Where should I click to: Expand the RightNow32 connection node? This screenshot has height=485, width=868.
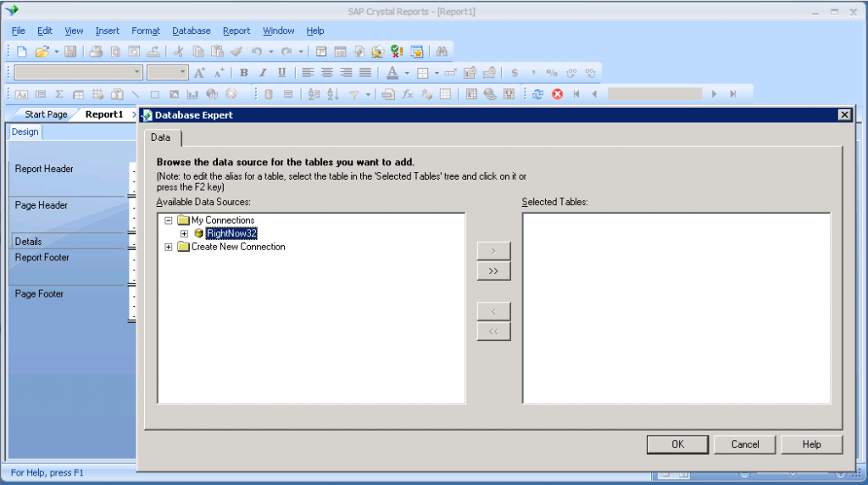(184, 233)
